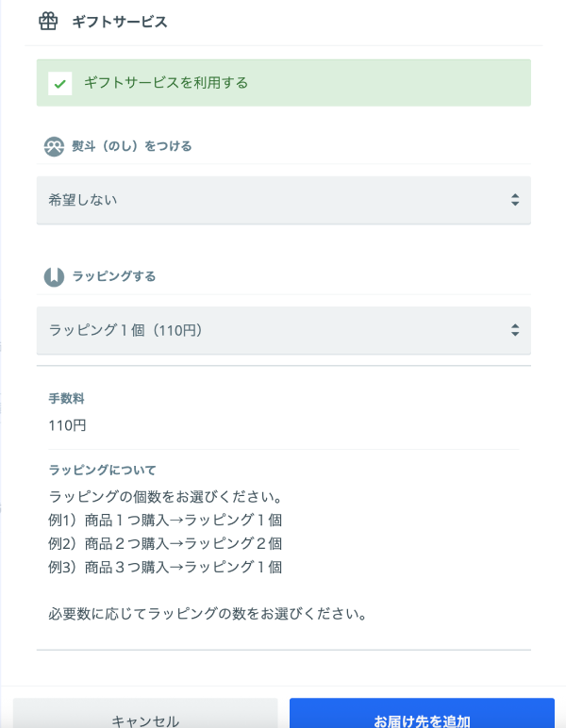Click the ラッピングについて heading
The width and height of the screenshot is (566, 728).
coord(102,470)
